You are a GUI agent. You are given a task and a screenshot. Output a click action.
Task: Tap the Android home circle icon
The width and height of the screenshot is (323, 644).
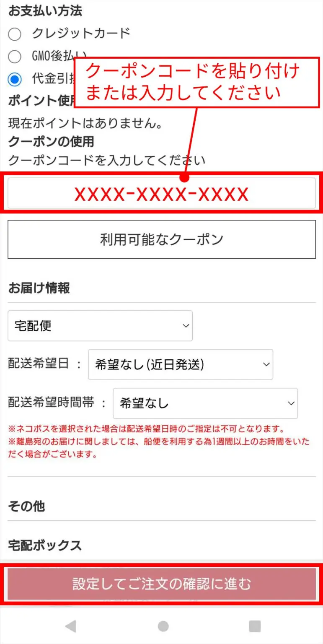tap(163, 626)
